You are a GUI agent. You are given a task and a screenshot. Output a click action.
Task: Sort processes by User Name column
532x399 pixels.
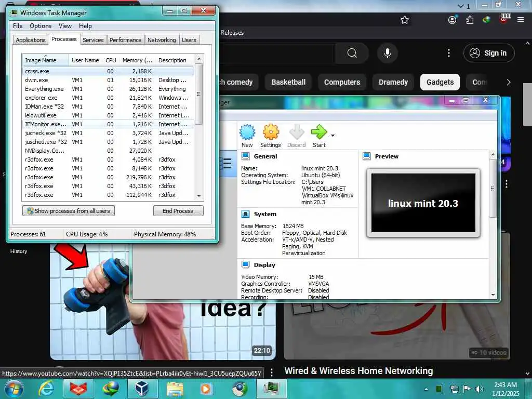[x=85, y=60]
